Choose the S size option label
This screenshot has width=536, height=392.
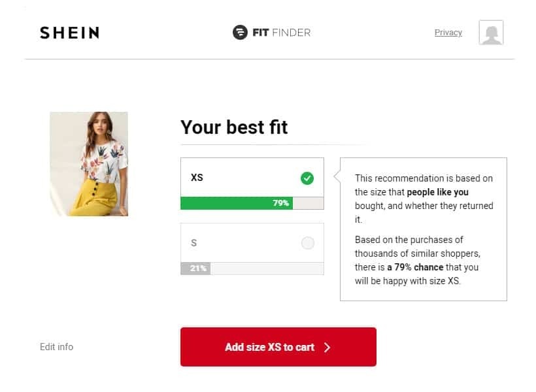pos(193,243)
